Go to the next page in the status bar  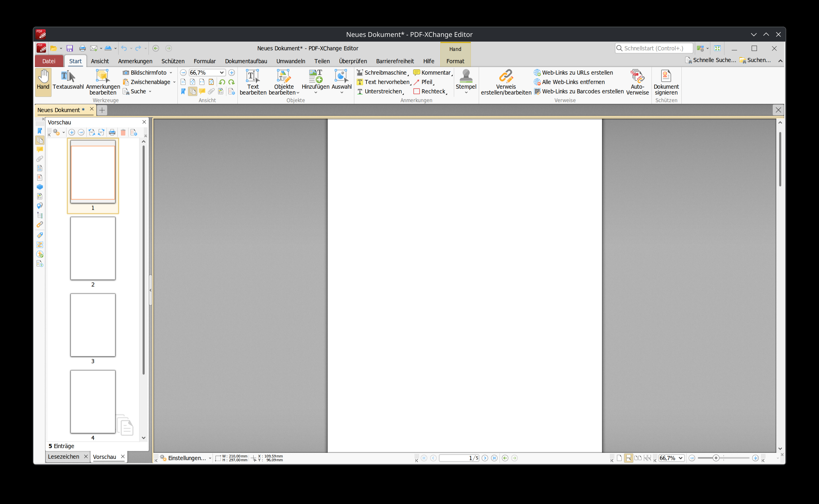click(x=485, y=458)
